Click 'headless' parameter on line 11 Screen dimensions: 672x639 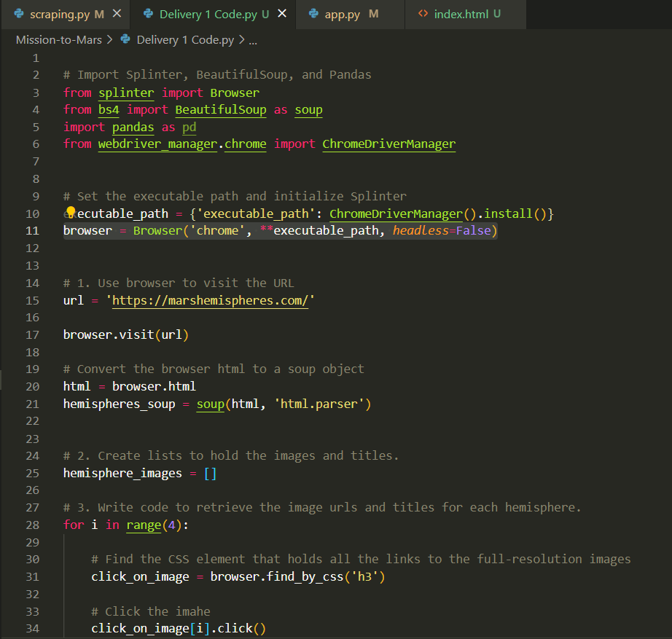pyautogui.click(x=421, y=230)
